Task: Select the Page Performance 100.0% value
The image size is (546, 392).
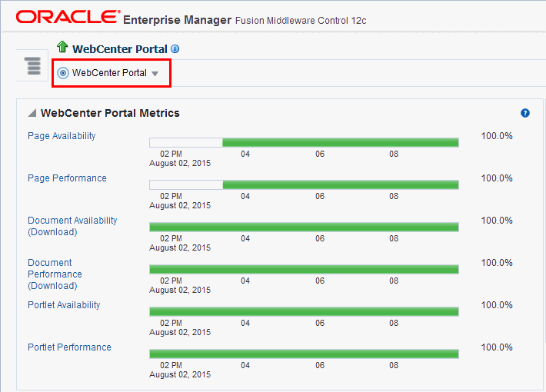Action: click(497, 178)
